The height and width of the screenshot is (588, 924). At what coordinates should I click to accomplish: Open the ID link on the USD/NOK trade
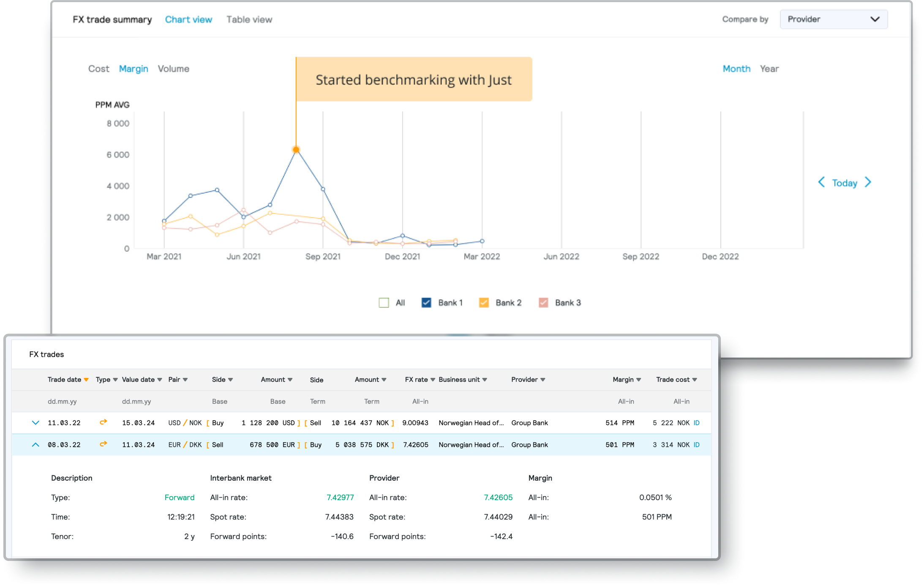click(x=697, y=422)
